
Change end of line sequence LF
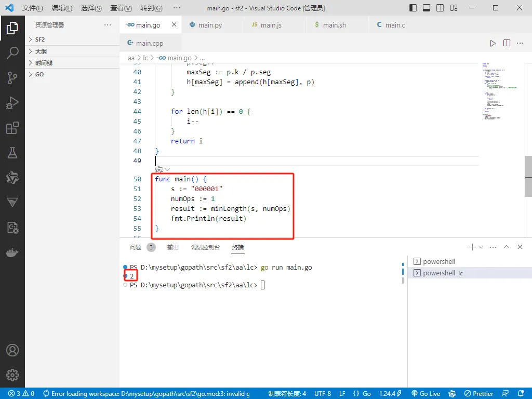342,394
